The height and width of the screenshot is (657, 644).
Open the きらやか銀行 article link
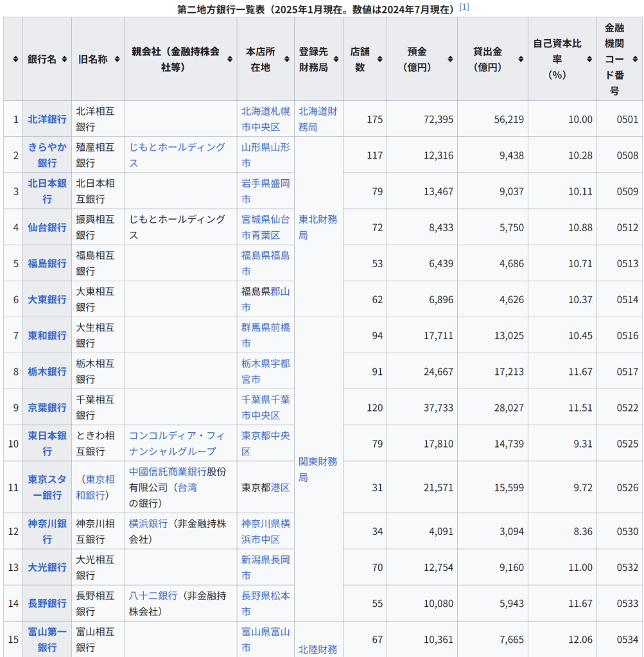click(x=47, y=155)
